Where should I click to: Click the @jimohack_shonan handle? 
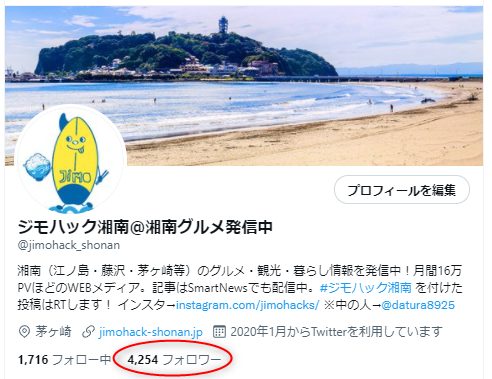pos(69,245)
